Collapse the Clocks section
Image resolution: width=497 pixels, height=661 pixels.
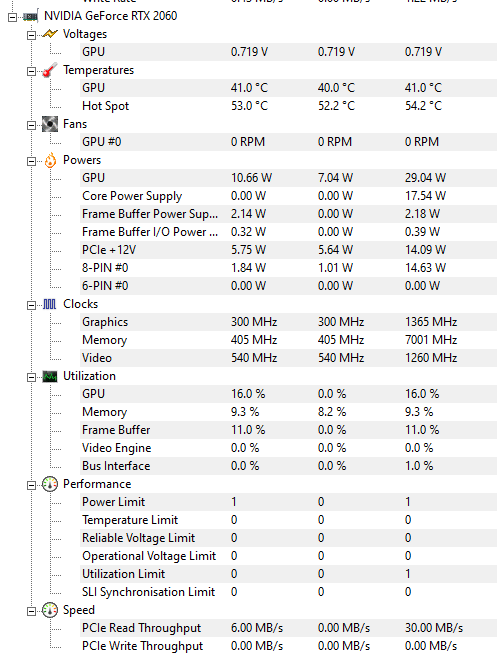click(31, 306)
